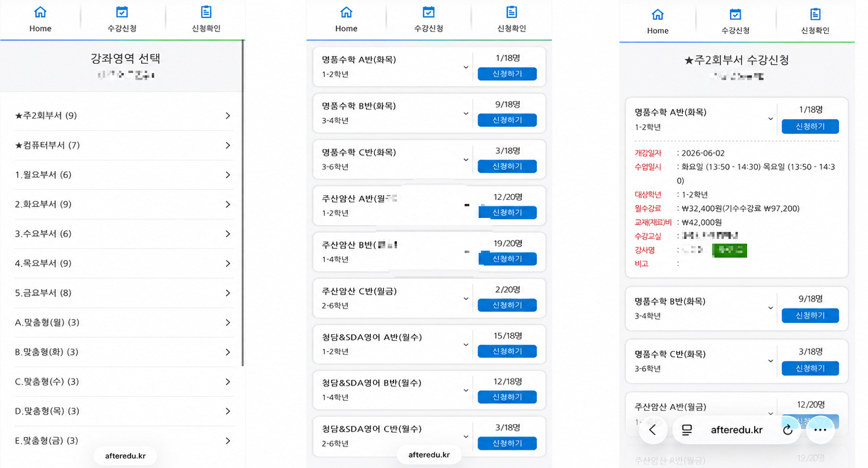The height and width of the screenshot is (468, 868).
Task: Tap the 신청확인 clipboard icon on the middle course-list screen
Action: pyautogui.click(x=512, y=12)
